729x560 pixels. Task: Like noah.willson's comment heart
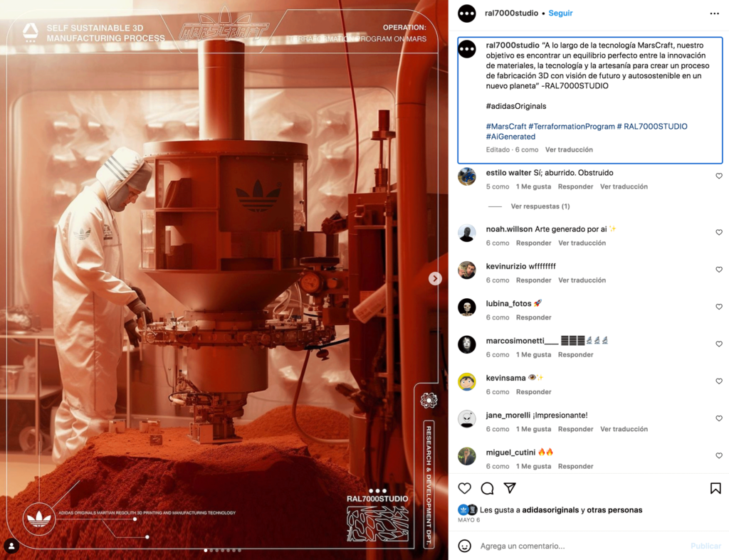(719, 233)
